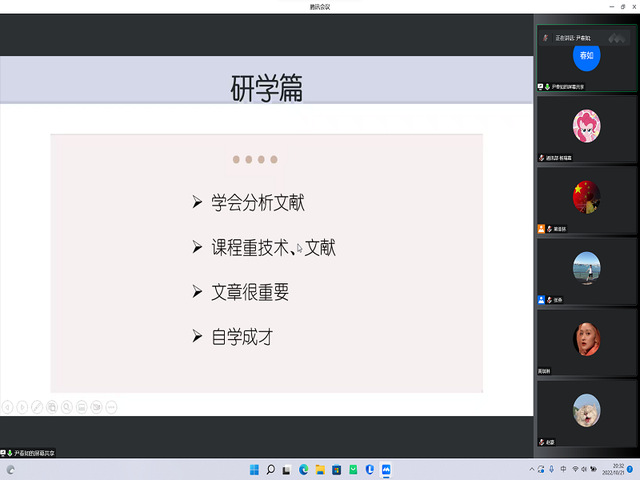Open the more options ellipsis in slideshow toolbar
640x480 pixels.
point(111,407)
